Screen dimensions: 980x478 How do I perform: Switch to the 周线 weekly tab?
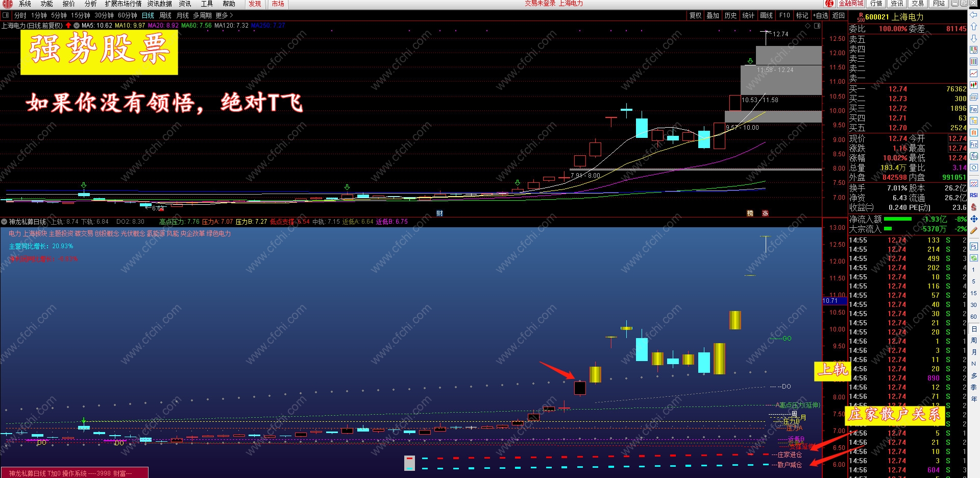165,15
